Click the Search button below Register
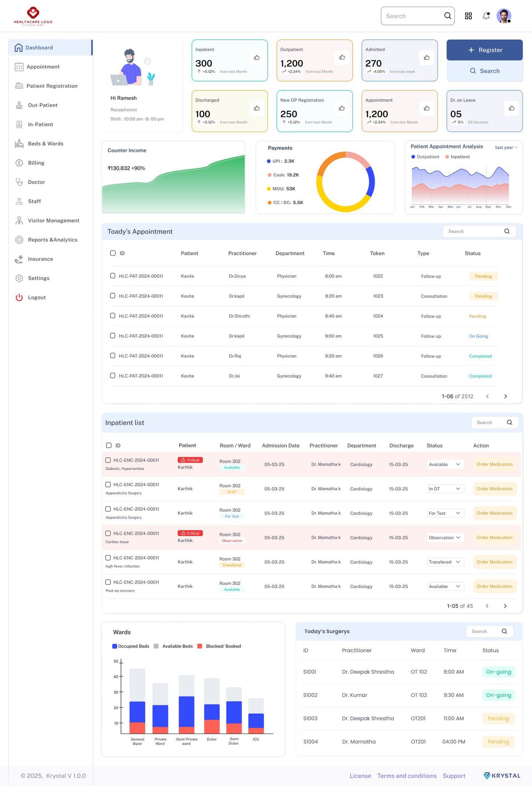The height and width of the screenshot is (786, 532). [485, 71]
